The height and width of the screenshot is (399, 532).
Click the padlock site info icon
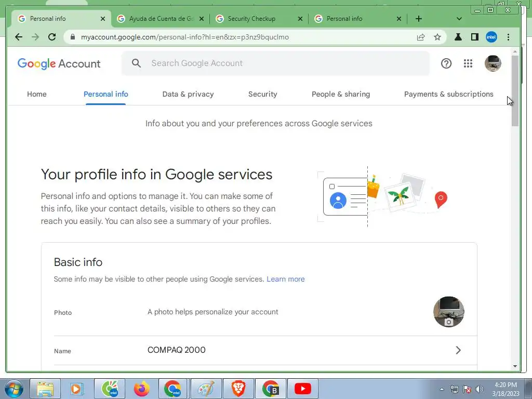(x=73, y=37)
